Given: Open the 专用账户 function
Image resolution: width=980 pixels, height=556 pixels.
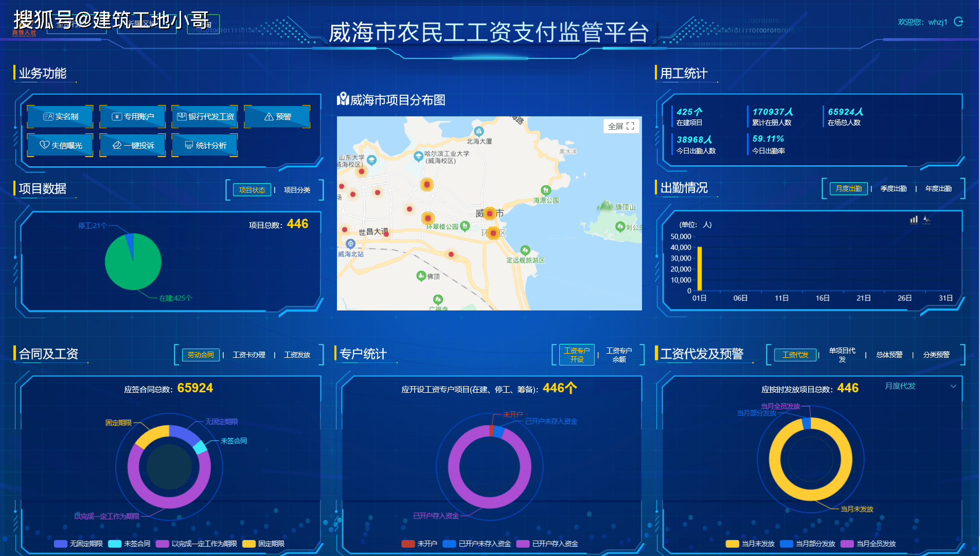Looking at the screenshot, I should point(133,117).
